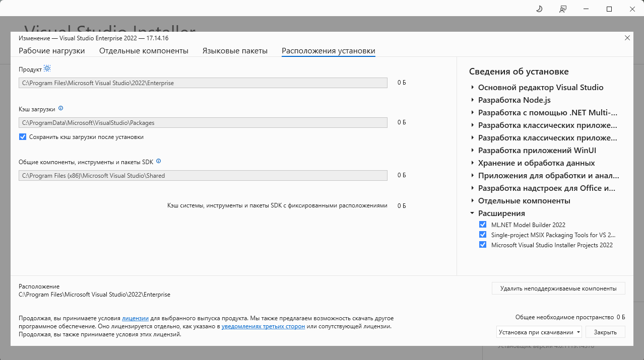The image size is (644, 360).
Task: Click the feedback icon in title bar
Action: (x=563, y=9)
